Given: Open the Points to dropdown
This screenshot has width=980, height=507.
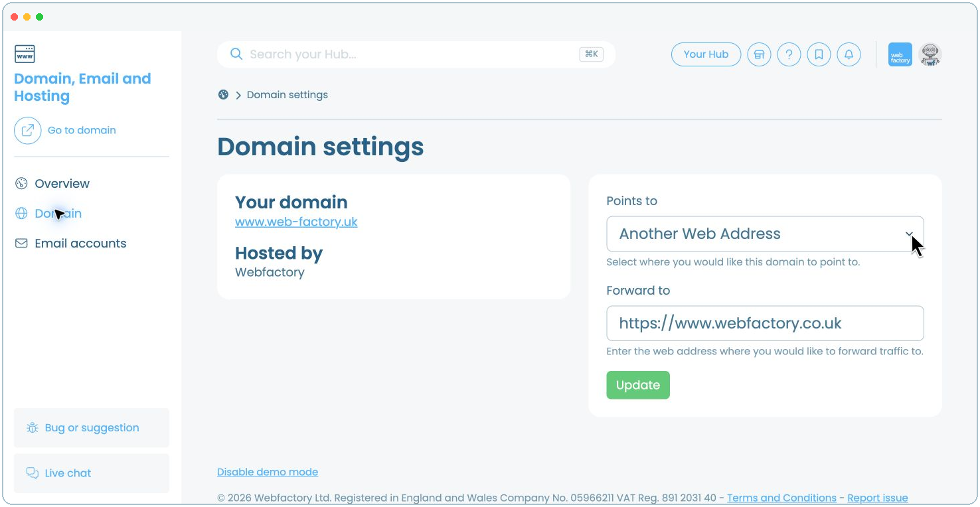Looking at the screenshot, I should point(765,234).
